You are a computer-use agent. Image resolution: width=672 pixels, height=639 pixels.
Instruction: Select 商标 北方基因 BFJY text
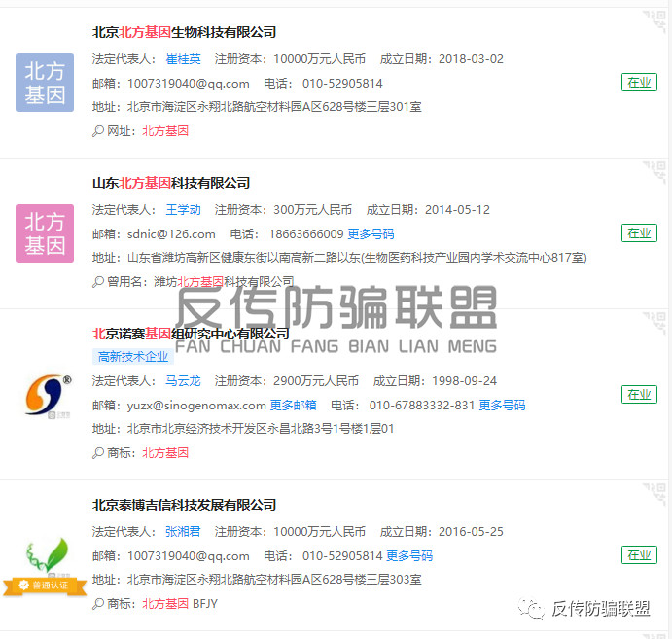[x=180, y=604]
